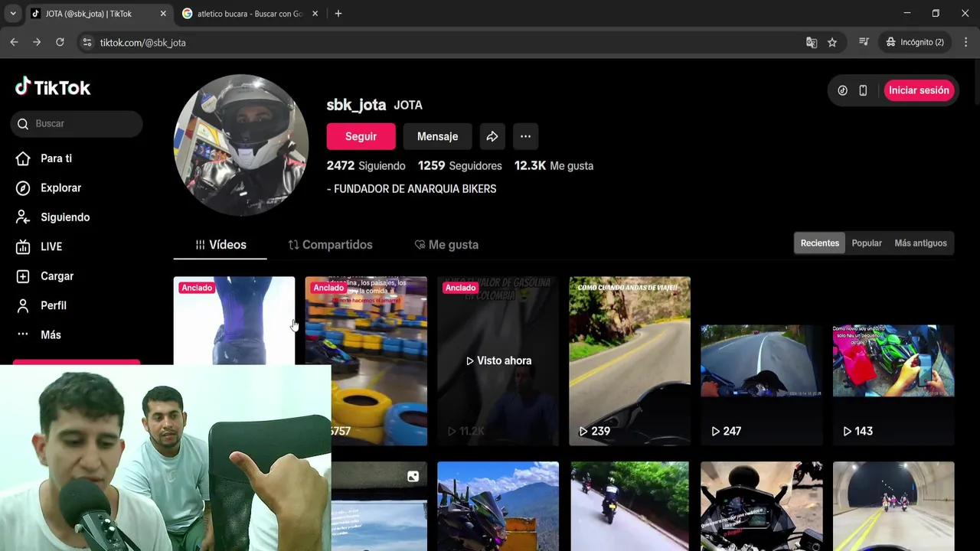Open the road video with 239 views
980x551 pixels.
(x=629, y=361)
